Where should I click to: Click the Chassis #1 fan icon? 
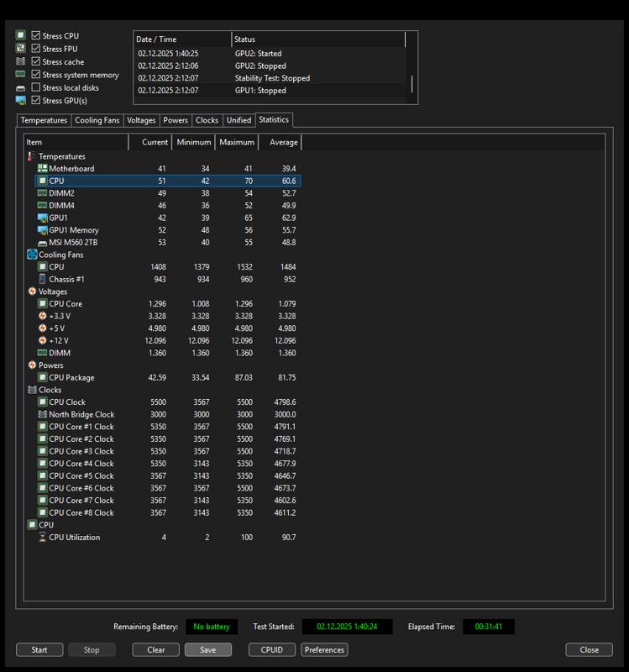click(x=42, y=279)
